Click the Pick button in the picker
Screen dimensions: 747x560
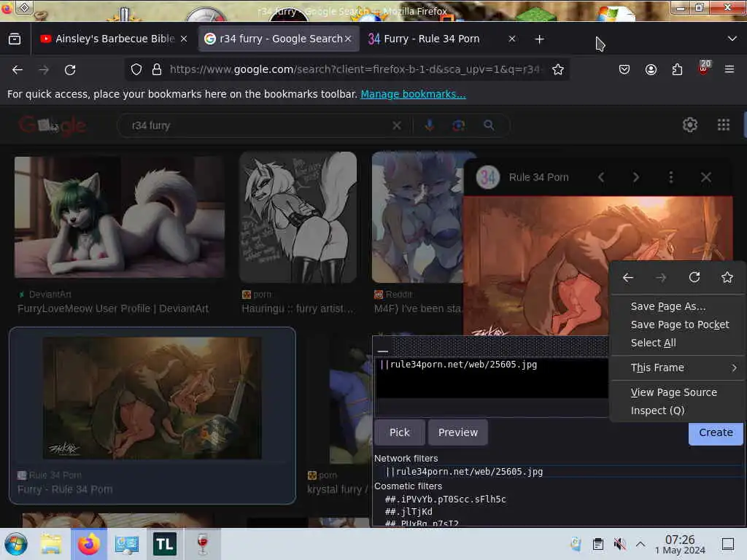(399, 432)
